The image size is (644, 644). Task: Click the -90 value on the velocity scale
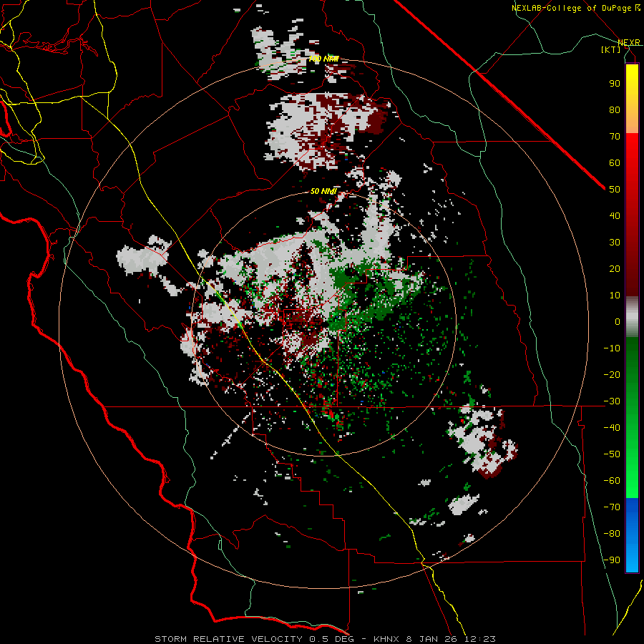pyautogui.click(x=612, y=560)
